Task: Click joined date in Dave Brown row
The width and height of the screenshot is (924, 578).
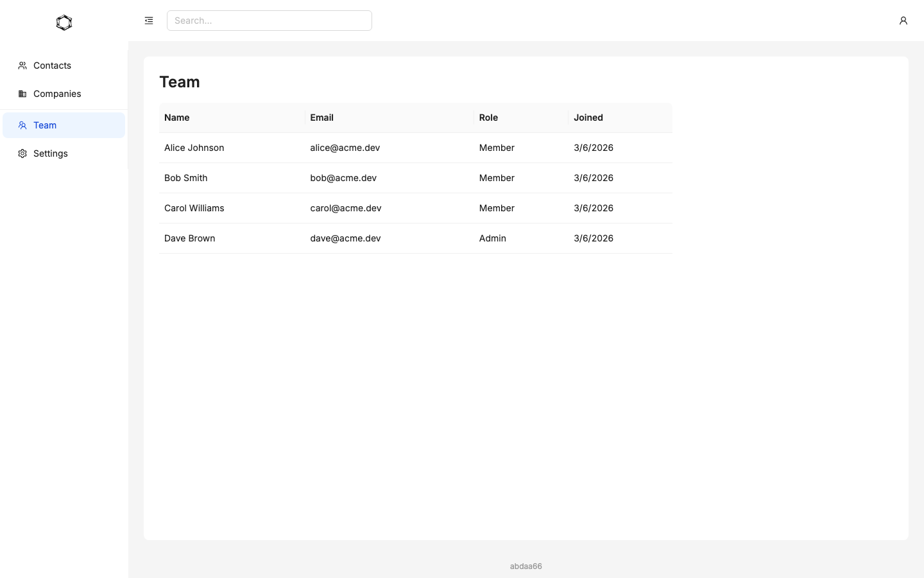Action: coord(594,238)
